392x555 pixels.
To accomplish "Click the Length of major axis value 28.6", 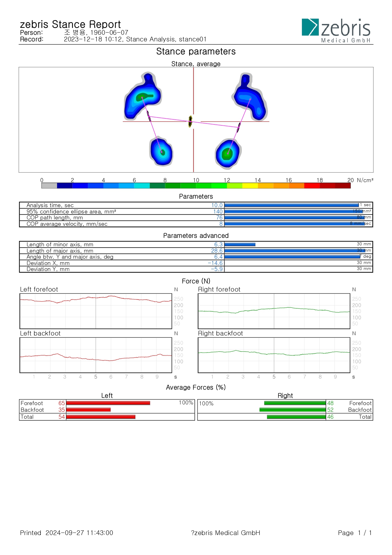I will [x=217, y=251].
